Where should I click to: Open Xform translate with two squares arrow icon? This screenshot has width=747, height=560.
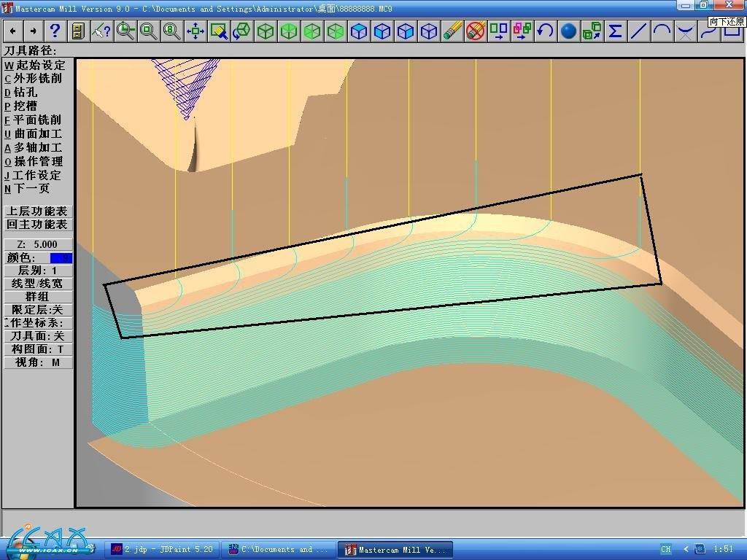coord(498,31)
